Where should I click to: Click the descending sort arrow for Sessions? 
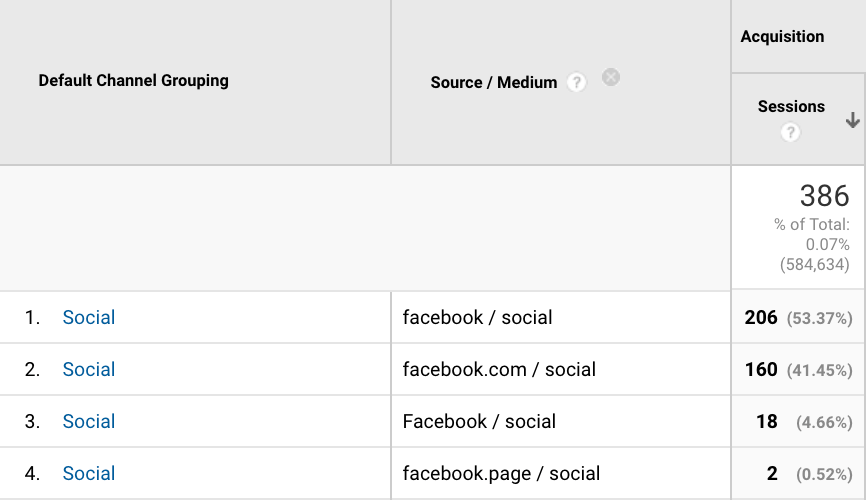pyautogui.click(x=852, y=120)
